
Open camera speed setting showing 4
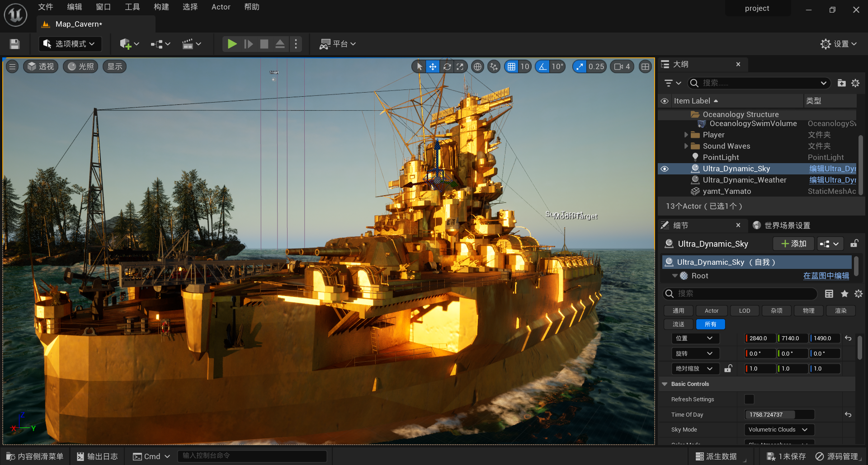tap(623, 67)
